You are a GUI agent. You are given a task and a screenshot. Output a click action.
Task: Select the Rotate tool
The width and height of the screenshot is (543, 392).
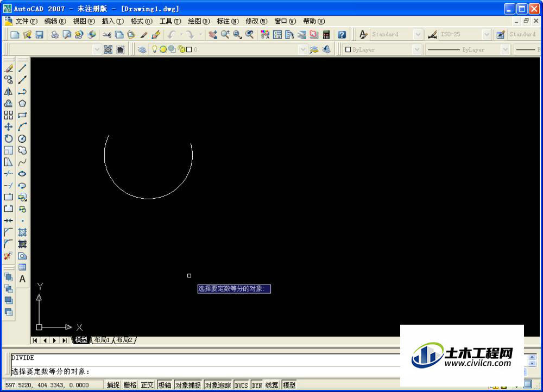tap(9, 138)
